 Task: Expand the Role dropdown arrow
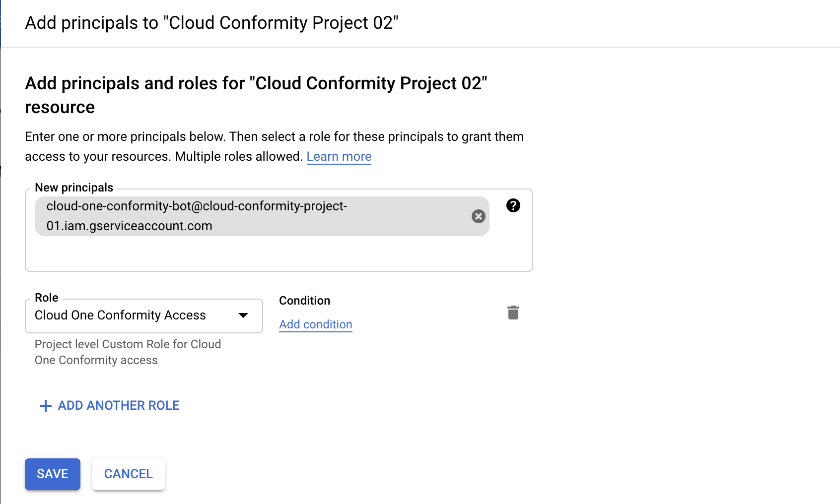click(x=243, y=315)
